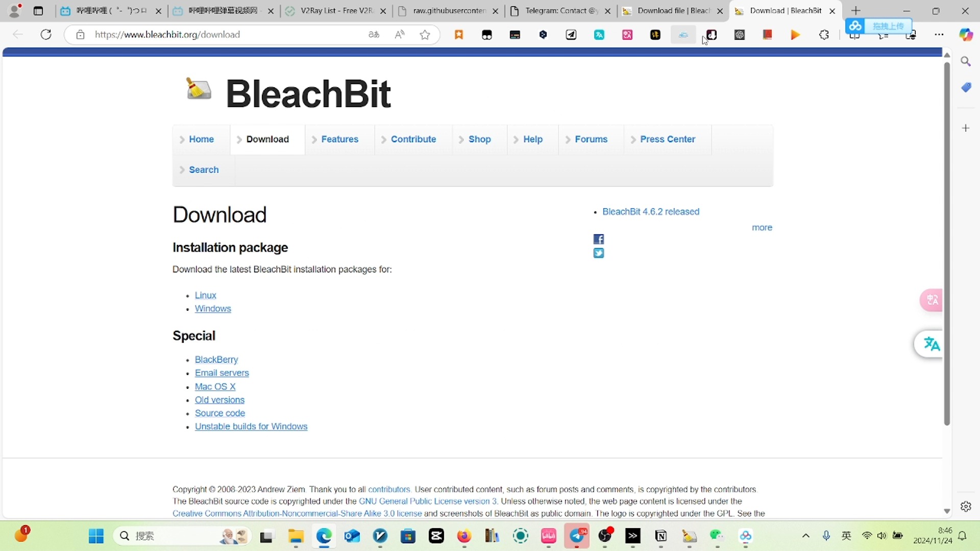This screenshot has width=980, height=551.
Task: Launch the Copilot sidebar icon
Action: click(966, 35)
